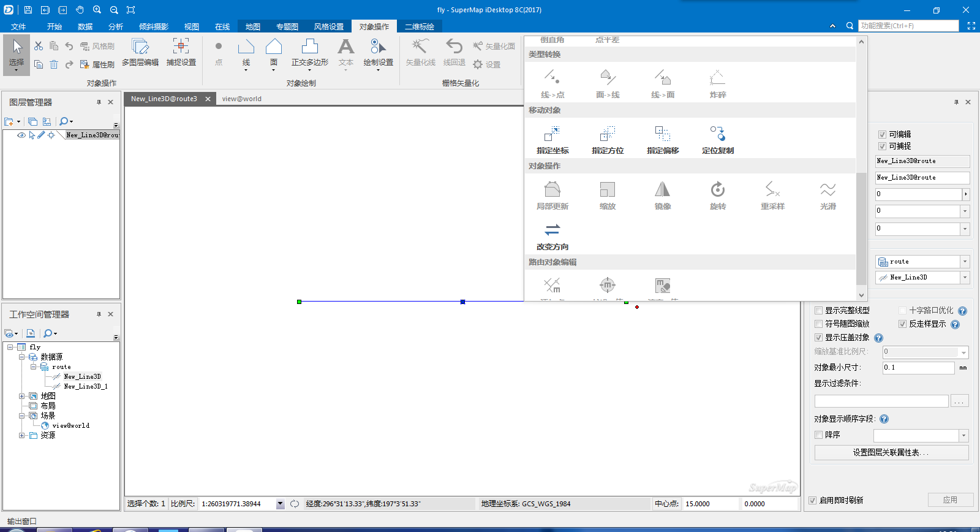Click the cut scissors icon
This screenshot has height=532, width=980.
39,46
